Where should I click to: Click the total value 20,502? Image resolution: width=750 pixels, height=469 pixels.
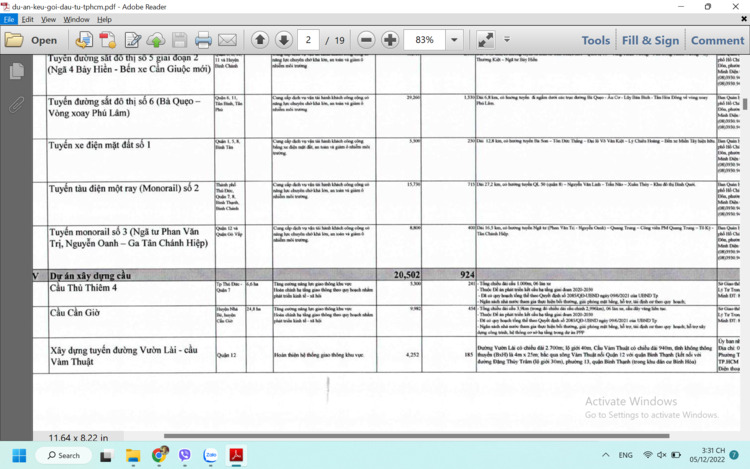407,275
